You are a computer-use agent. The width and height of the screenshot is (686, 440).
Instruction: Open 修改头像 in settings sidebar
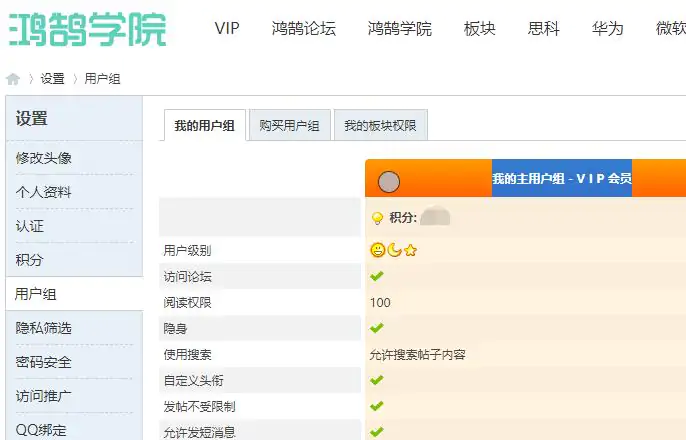point(44,158)
